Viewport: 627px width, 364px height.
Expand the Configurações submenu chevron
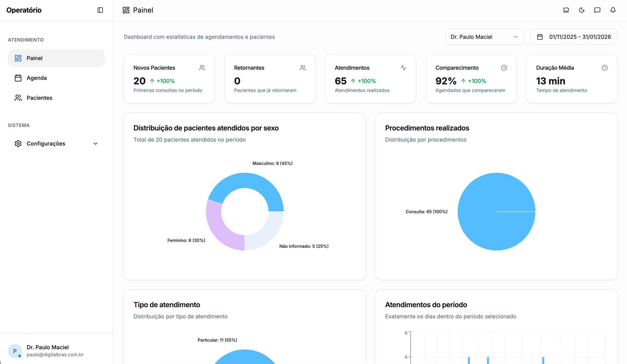click(96, 143)
